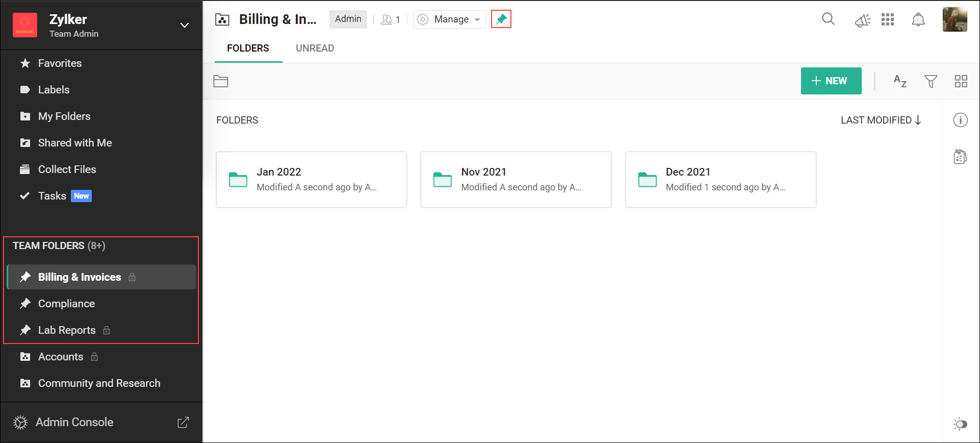Viewport: 980px width, 443px height.
Task: Change the Last Modified sort order
Action: coord(881,120)
